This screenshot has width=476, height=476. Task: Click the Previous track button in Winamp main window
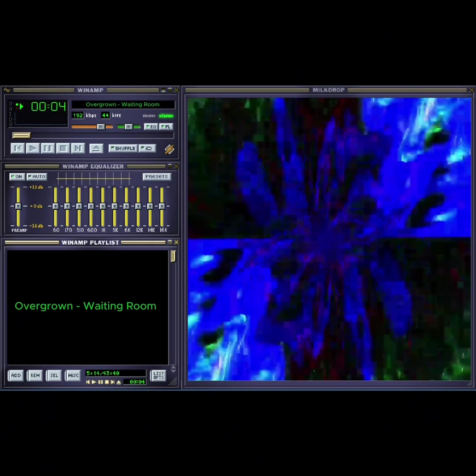[x=18, y=149]
